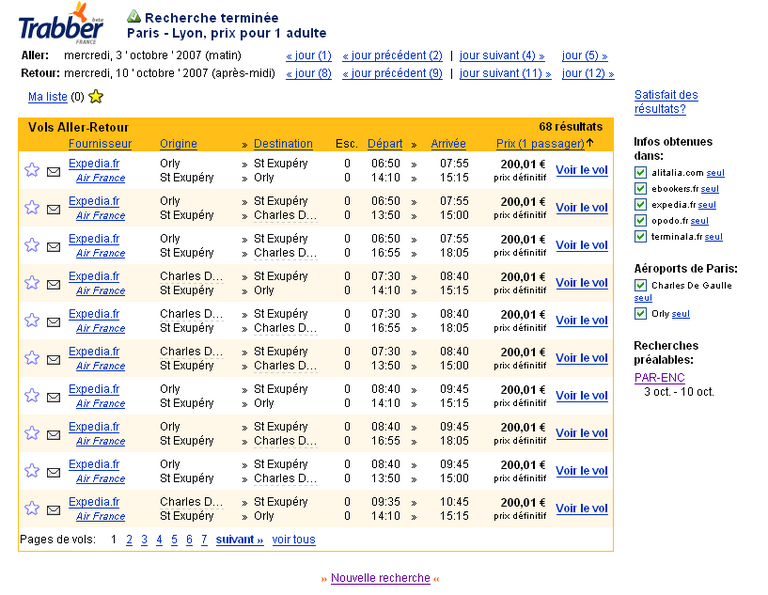Open Expedia.fr link in first row

(x=94, y=164)
